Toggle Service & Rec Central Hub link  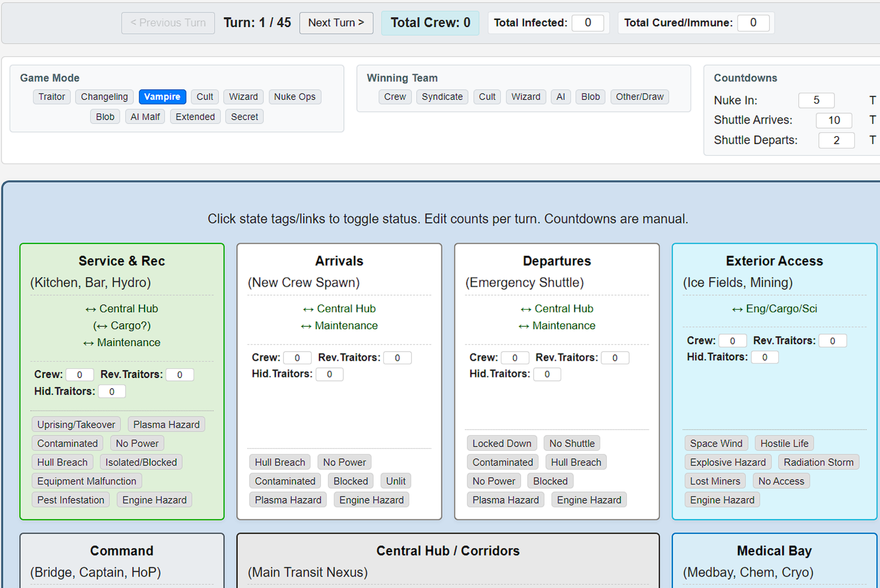pos(122,309)
